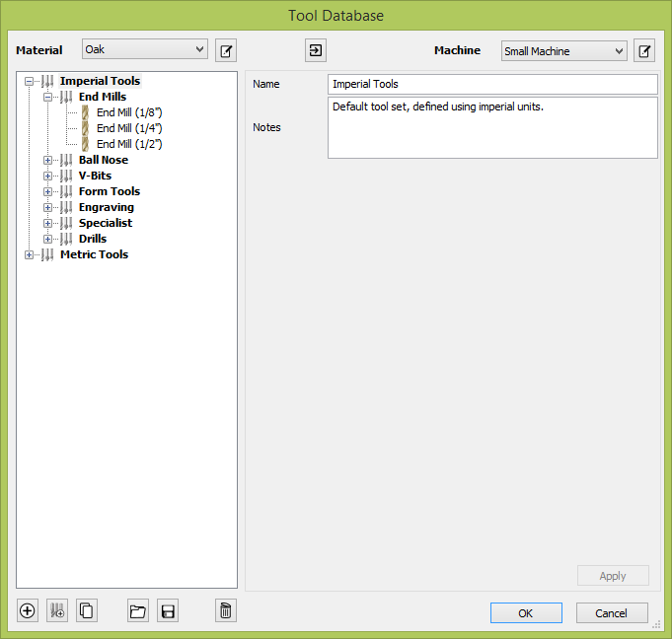The width and height of the screenshot is (672, 639).
Task: Click the greyed-out Apply button
Action: [x=613, y=576]
